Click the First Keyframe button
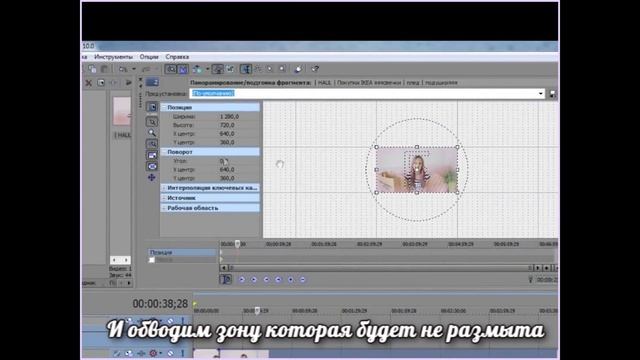640x360 pixels. [242, 280]
